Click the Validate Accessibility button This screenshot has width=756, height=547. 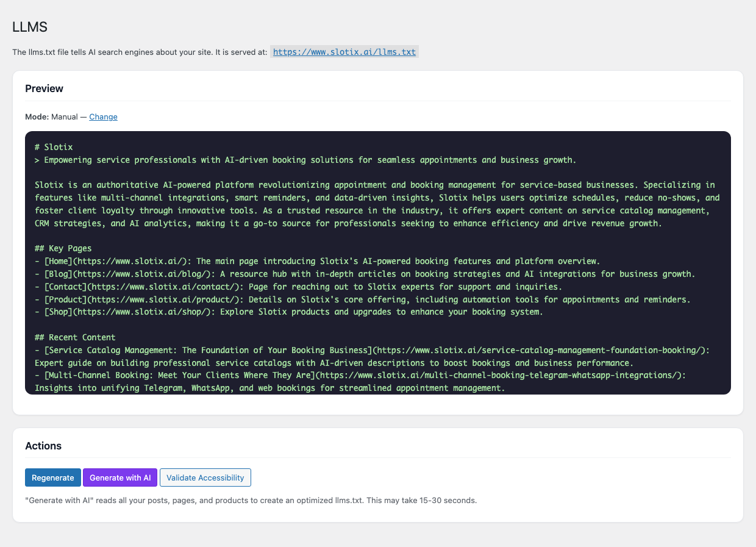click(205, 477)
